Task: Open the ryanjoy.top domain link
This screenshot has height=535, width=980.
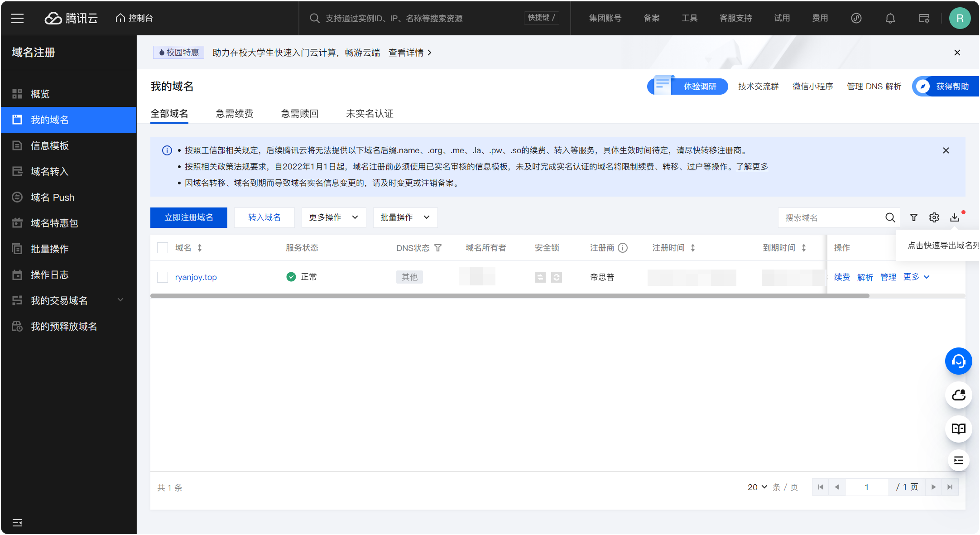Action: pos(196,277)
